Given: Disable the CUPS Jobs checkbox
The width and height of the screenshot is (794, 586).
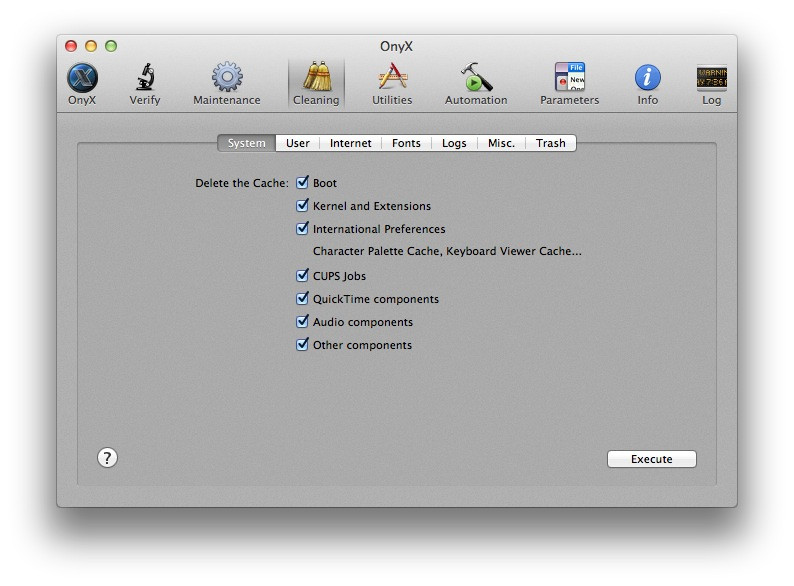Looking at the screenshot, I should tap(302, 275).
